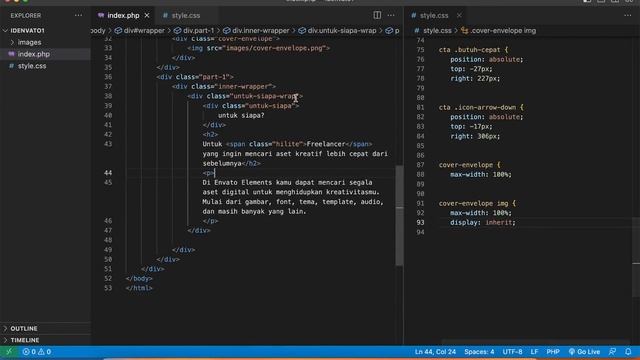Screen dimensions: 640x360
Task: Expand the TIMELINE section
Action: coord(24,340)
